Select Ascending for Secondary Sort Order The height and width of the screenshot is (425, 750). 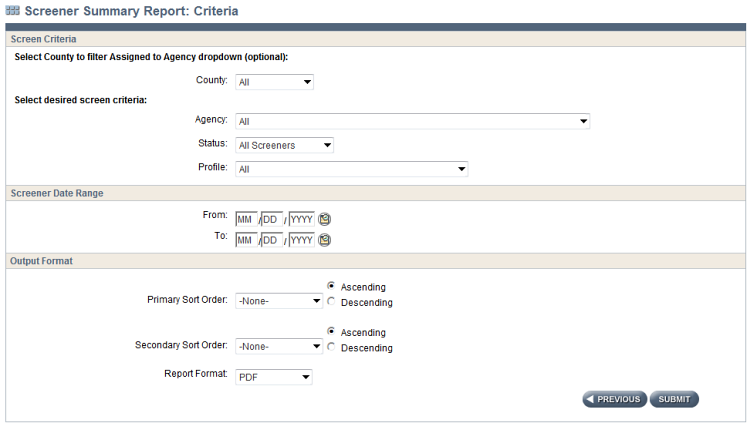pyautogui.click(x=331, y=332)
